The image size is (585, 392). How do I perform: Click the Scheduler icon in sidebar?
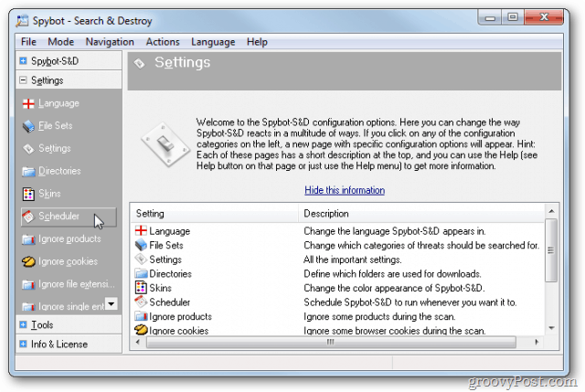tap(28, 217)
